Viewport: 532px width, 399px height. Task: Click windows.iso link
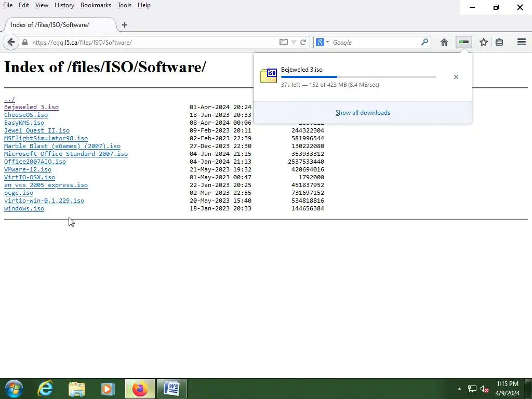tap(24, 209)
